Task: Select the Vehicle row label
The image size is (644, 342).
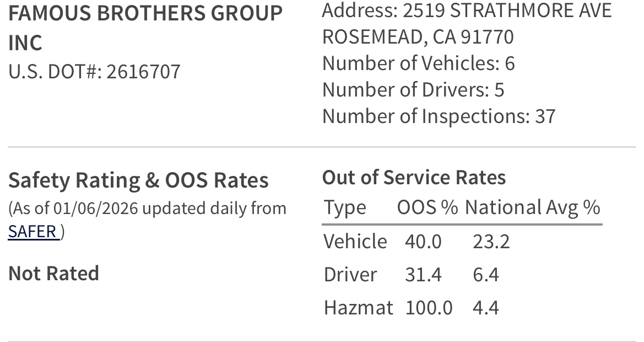Action: (355, 242)
